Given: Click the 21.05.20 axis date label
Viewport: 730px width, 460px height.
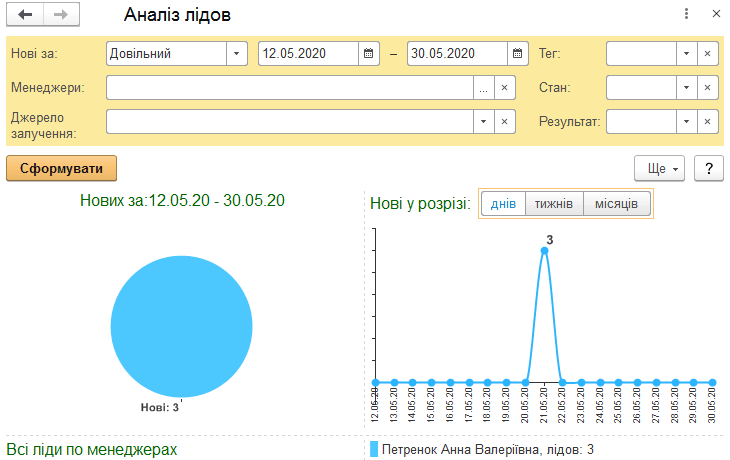Looking at the screenshot, I should [544, 405].
